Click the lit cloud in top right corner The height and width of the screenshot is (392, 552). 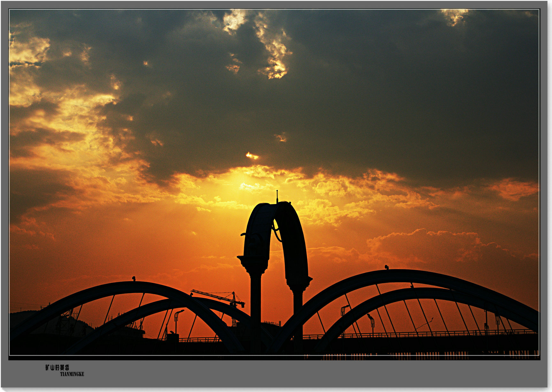pos(455,16)
